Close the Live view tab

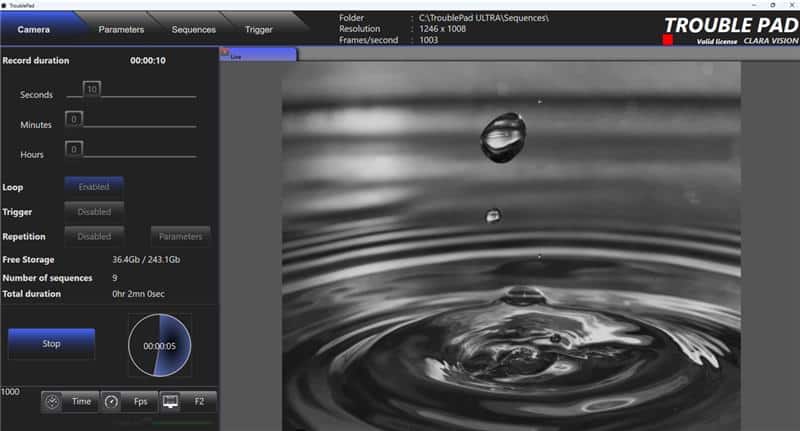224,52
